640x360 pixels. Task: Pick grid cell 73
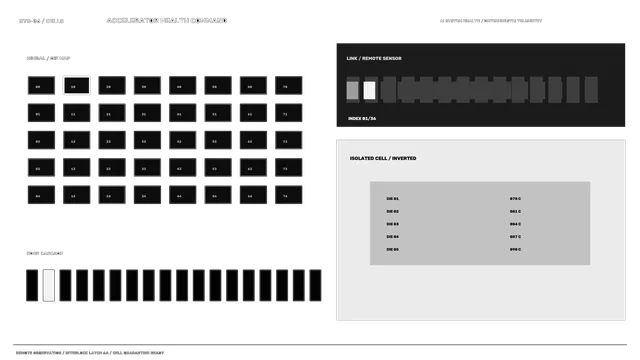pos(289,168)
